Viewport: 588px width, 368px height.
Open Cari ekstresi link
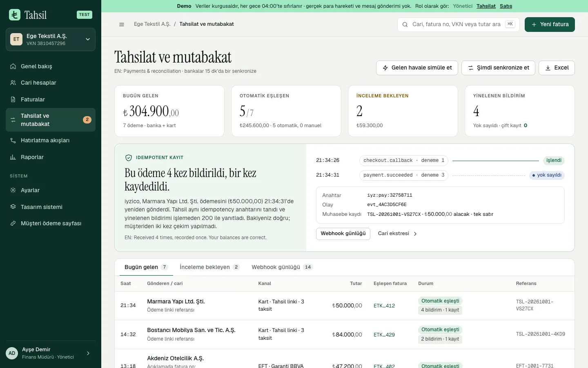pos(397,234)
